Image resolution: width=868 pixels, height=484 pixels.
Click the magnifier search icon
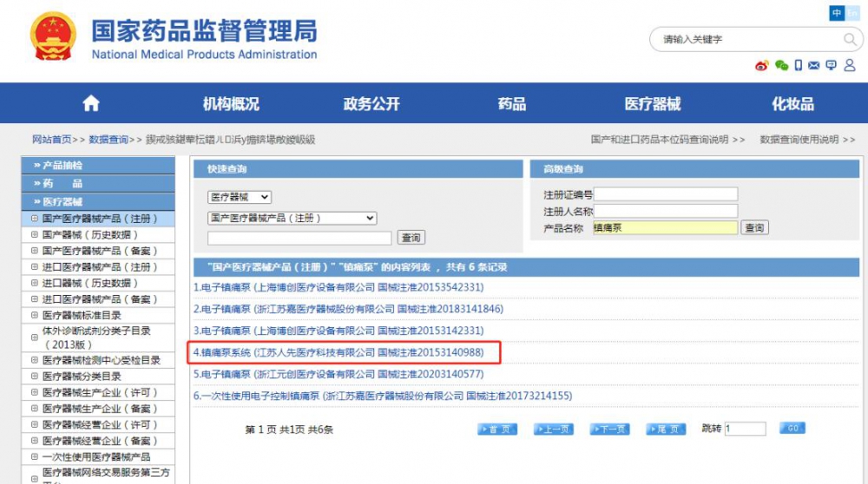850,40
